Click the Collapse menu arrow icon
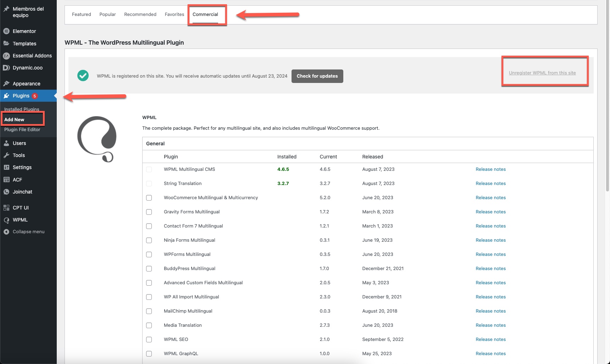Screen dimensions: 610x364 point(6,232)
